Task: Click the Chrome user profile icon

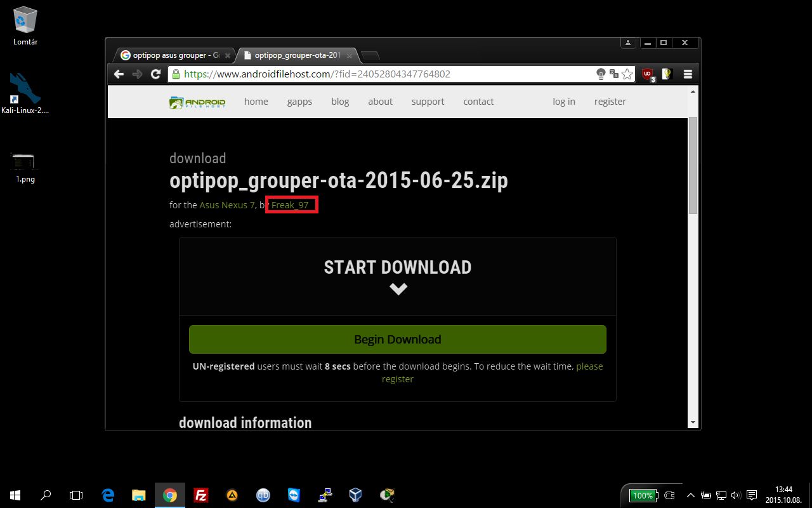Action: (628, 43)
